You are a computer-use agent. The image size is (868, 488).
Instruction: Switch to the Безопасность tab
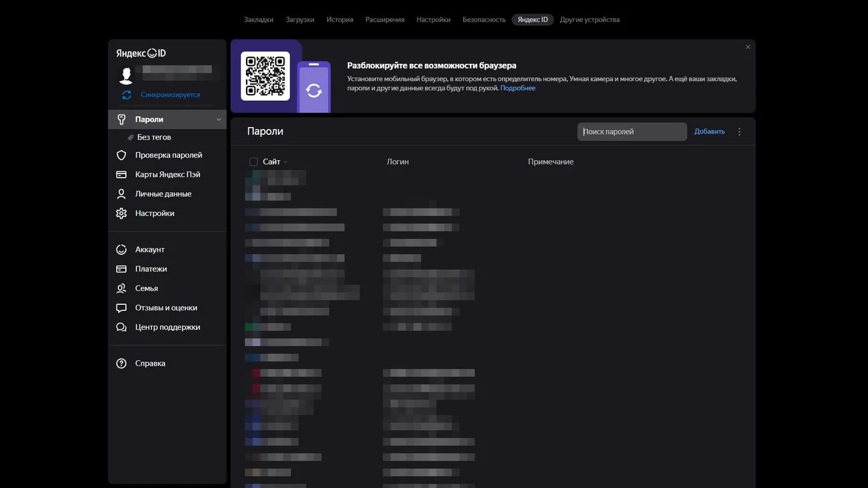tap(484, 19)
